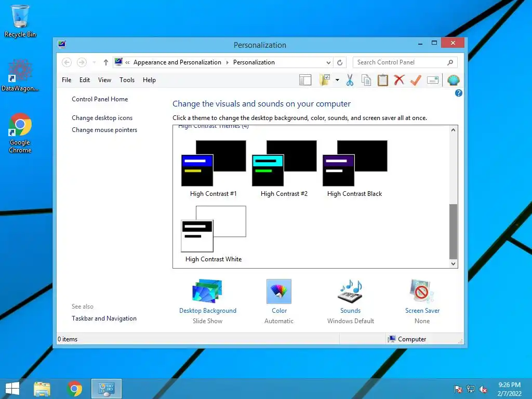Click the Rename toolbar icon

(x=433, y=81)
